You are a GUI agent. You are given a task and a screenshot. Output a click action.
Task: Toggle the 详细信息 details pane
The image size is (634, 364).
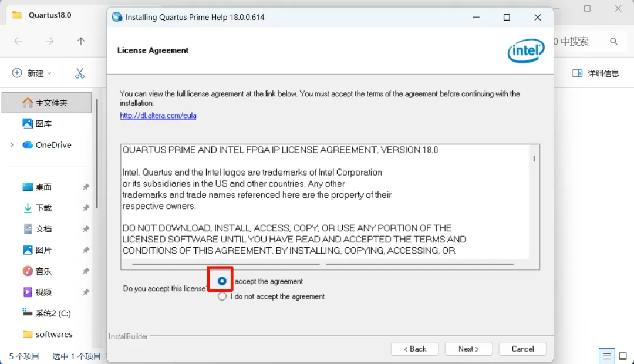coord(595,73)
